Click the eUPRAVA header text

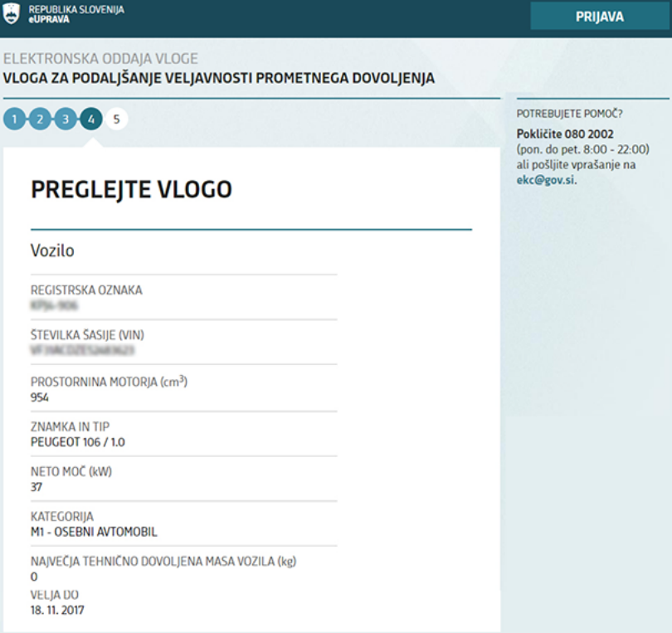pos(49,19)
